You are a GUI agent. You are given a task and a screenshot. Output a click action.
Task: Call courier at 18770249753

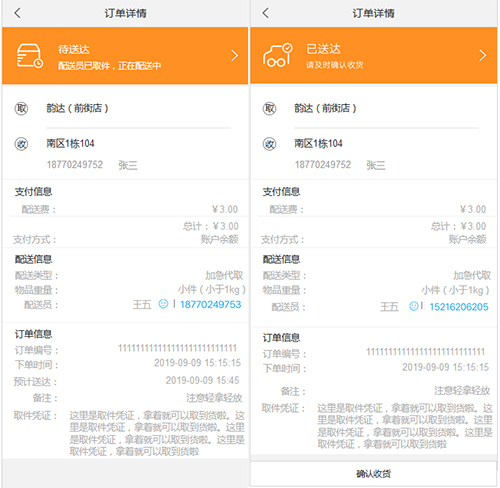click(211, 304)
